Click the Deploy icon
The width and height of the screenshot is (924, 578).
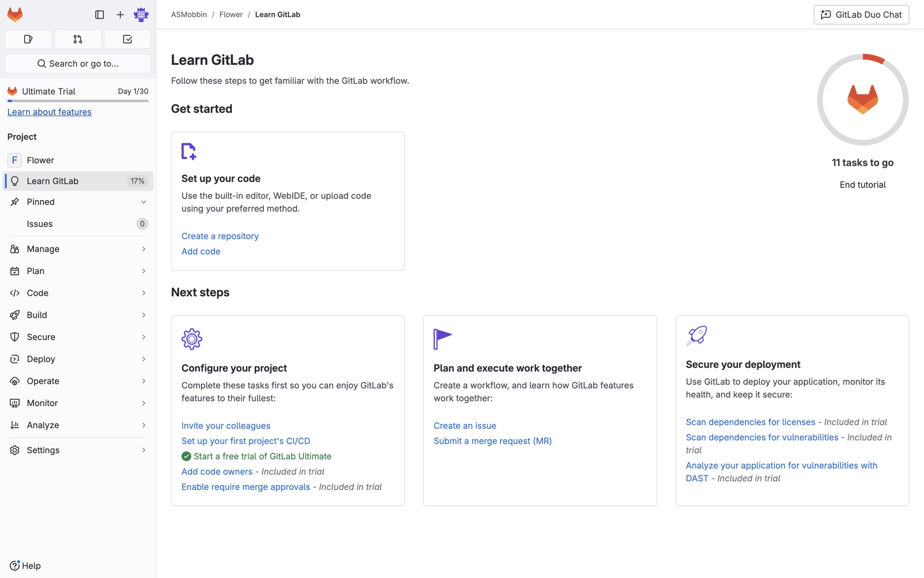tap(14, 359)
